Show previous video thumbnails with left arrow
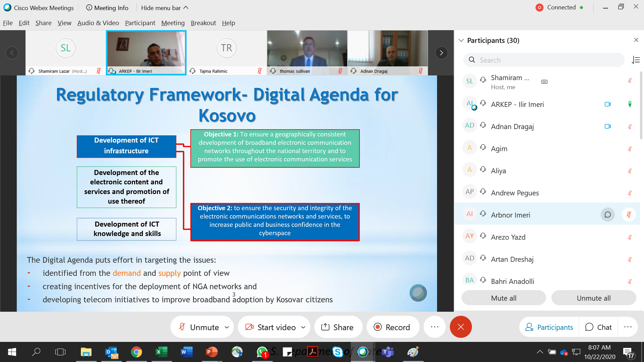Viewport: 644px width, 362px height. [x=12, y=53]
